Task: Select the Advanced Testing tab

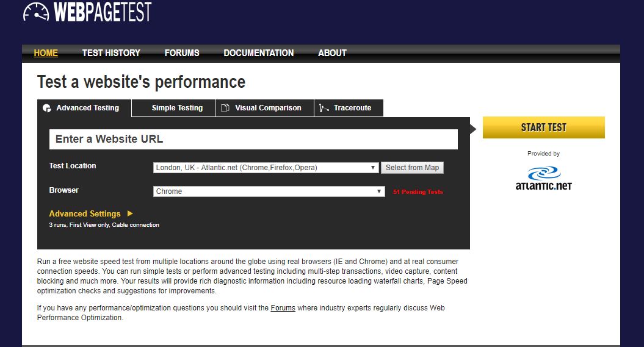Action: click(84, 108)
